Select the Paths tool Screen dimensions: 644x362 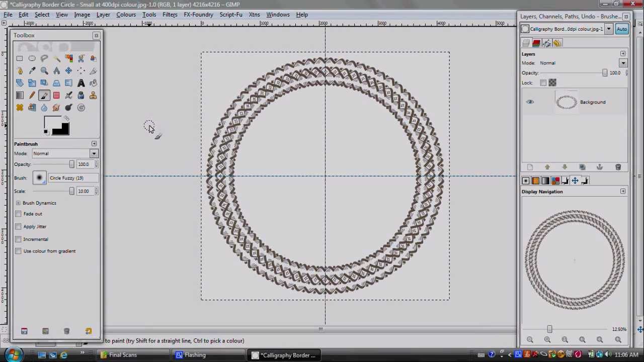(20, 71)
